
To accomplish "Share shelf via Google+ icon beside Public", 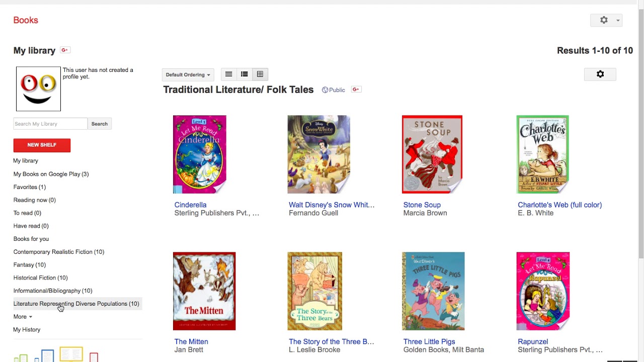I will pyautogui.click(x=356, y=89).
